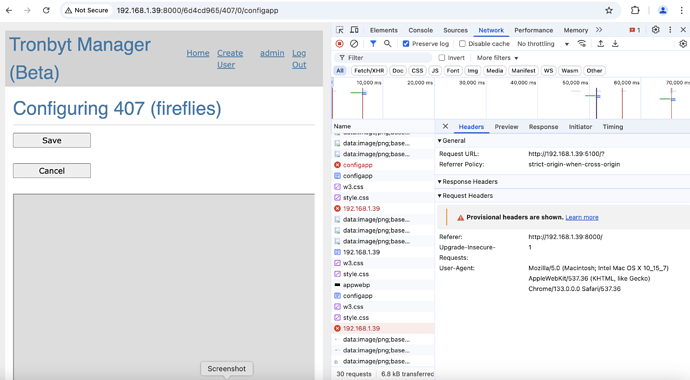The width and height of the screenshot is (690, 380).
Task: Uncheck Preserve log checkbox
Action: click(406, 44)
